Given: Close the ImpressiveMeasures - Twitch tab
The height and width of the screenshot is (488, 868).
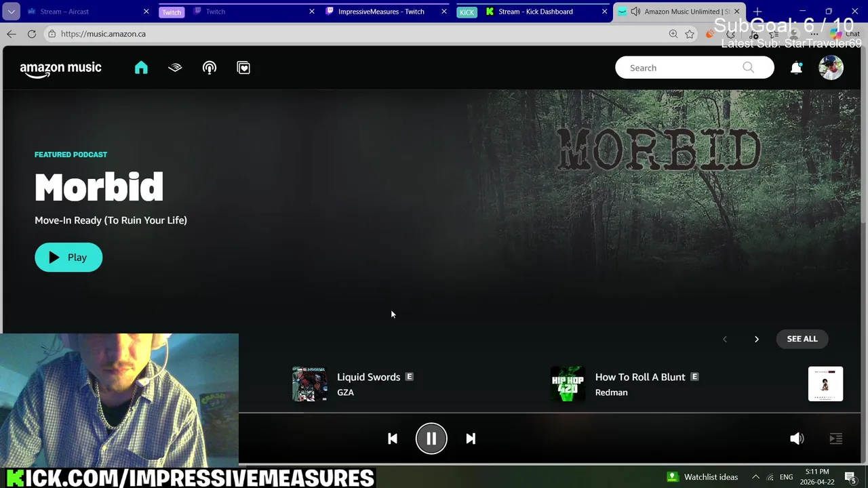Looking at the screenshot, I should coord(444,12).
